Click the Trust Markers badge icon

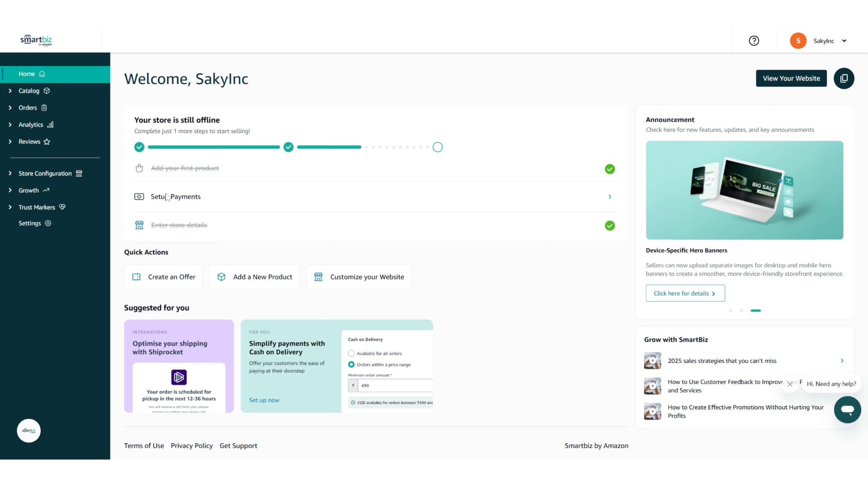click(62, 207)
